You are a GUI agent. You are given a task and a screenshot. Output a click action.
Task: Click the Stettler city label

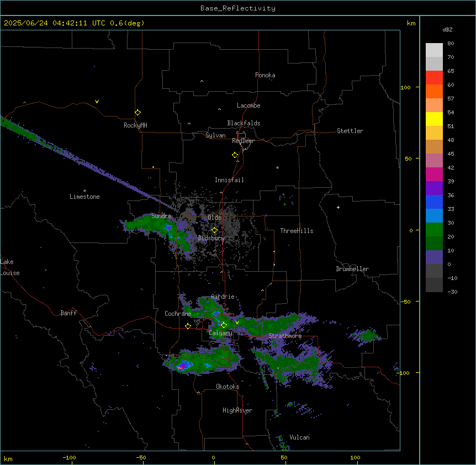350,131
